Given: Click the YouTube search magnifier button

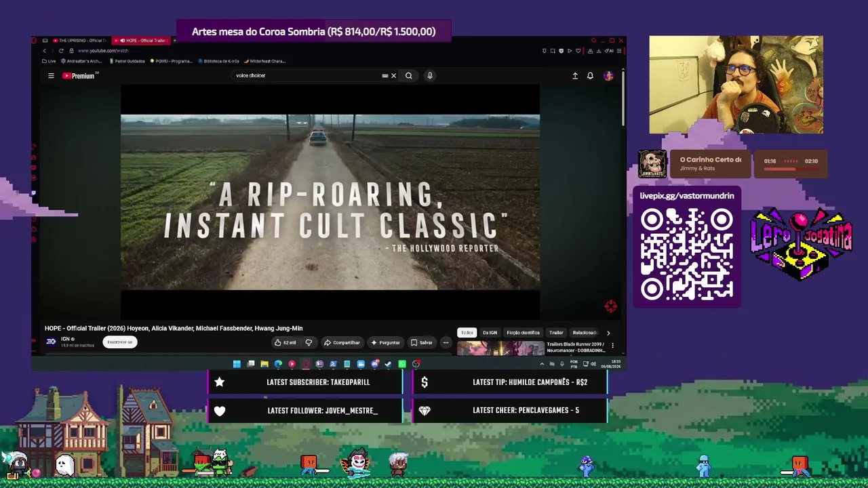Looking at the screenshot, I should pos(408,76).
